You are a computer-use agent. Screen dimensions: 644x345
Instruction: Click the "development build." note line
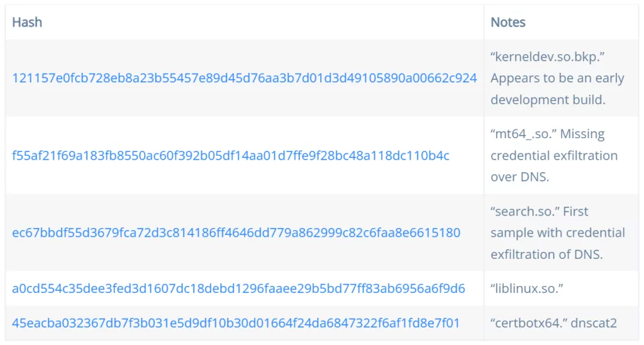(548, 100)
